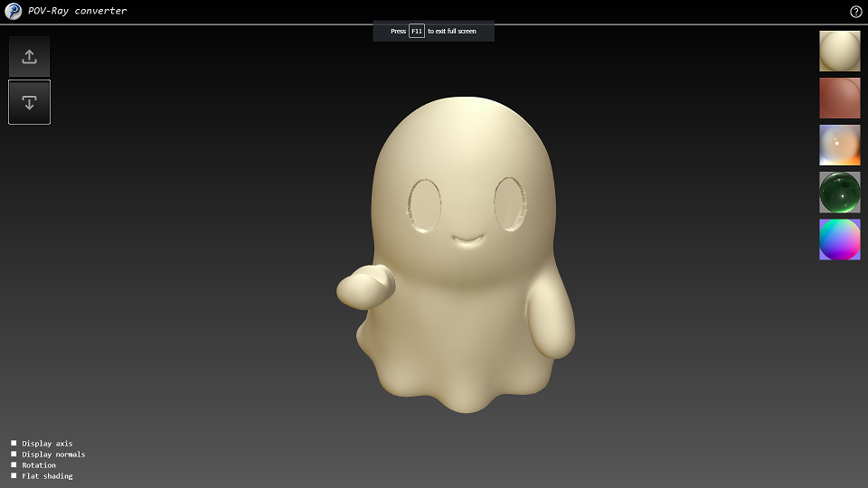Click the ghost model's left eye

point(424,205)
